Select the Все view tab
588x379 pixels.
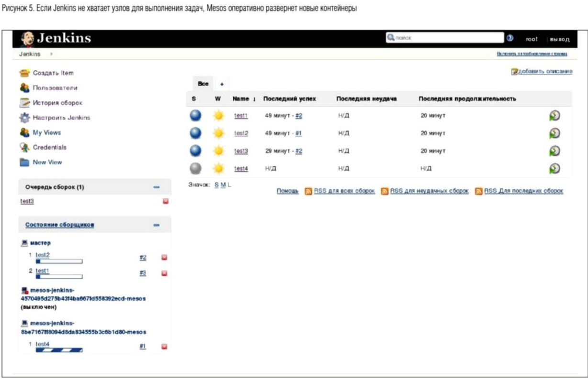(203, 84)
